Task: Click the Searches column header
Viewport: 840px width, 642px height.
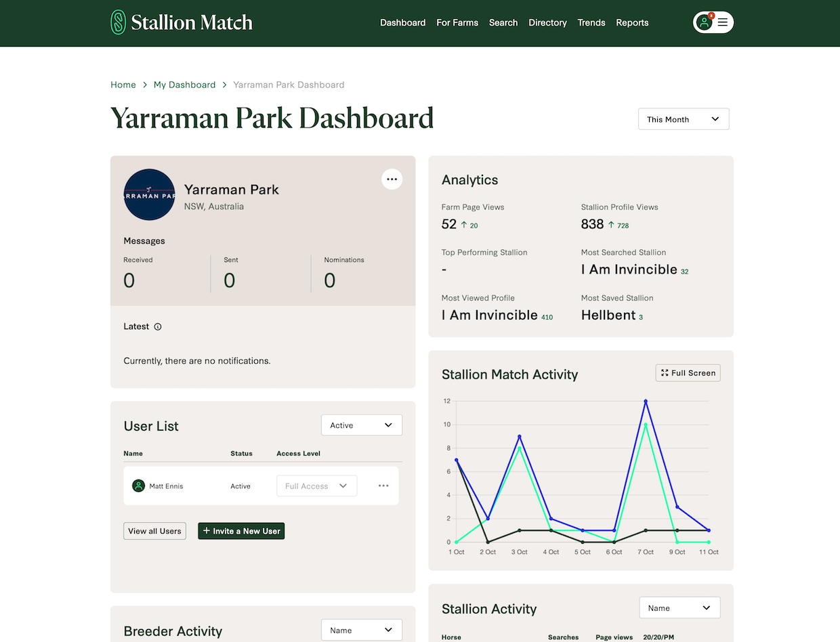Action: [x=564, y=637]
